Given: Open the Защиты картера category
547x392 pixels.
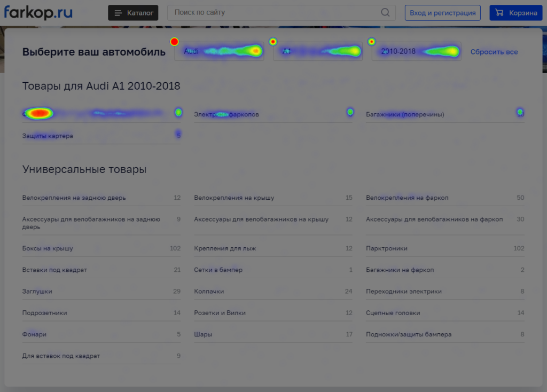Looking at the screenshot, I should point(48,136).
